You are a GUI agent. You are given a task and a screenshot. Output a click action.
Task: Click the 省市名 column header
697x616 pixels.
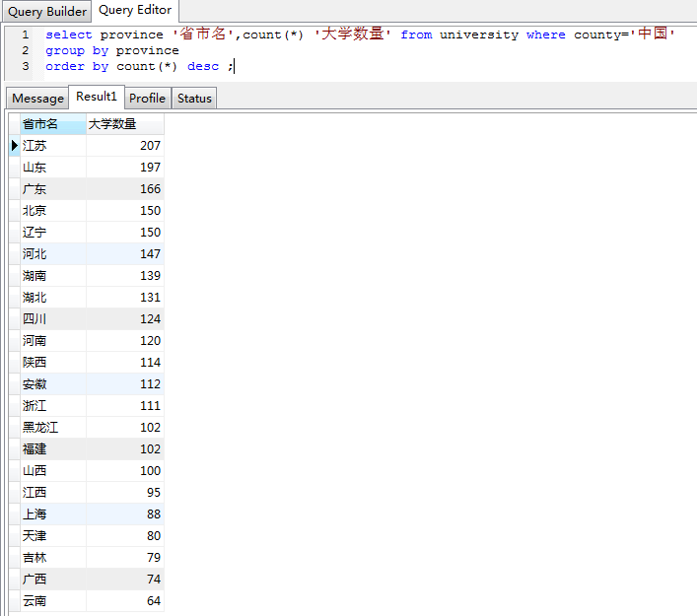click(53, 124)
